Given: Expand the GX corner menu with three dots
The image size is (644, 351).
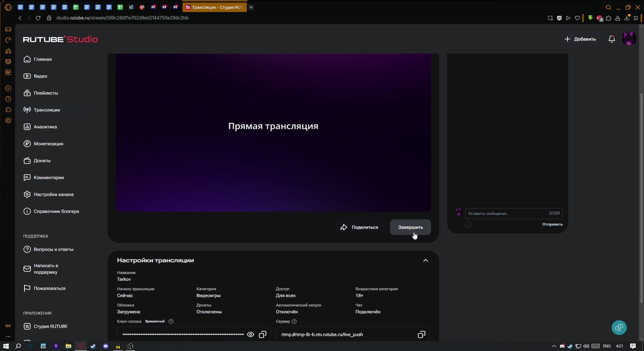Looking at the screenshot, I should tap(8, 336).
